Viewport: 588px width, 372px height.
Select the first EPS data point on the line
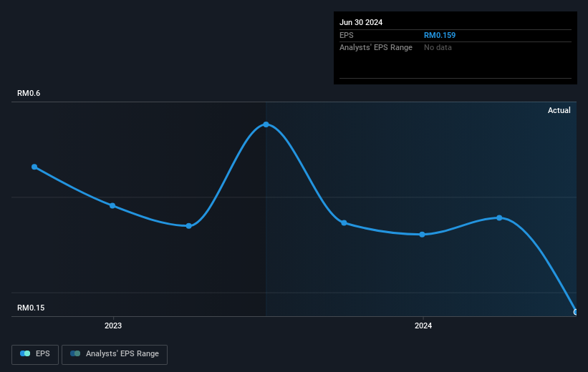pyautogui.click(x=34, y=167)
